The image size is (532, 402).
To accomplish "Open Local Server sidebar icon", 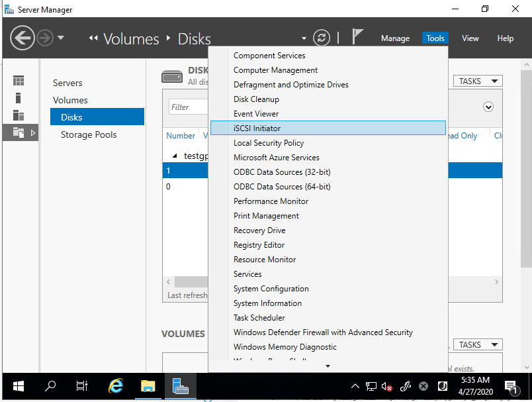I will click(19, 98).
